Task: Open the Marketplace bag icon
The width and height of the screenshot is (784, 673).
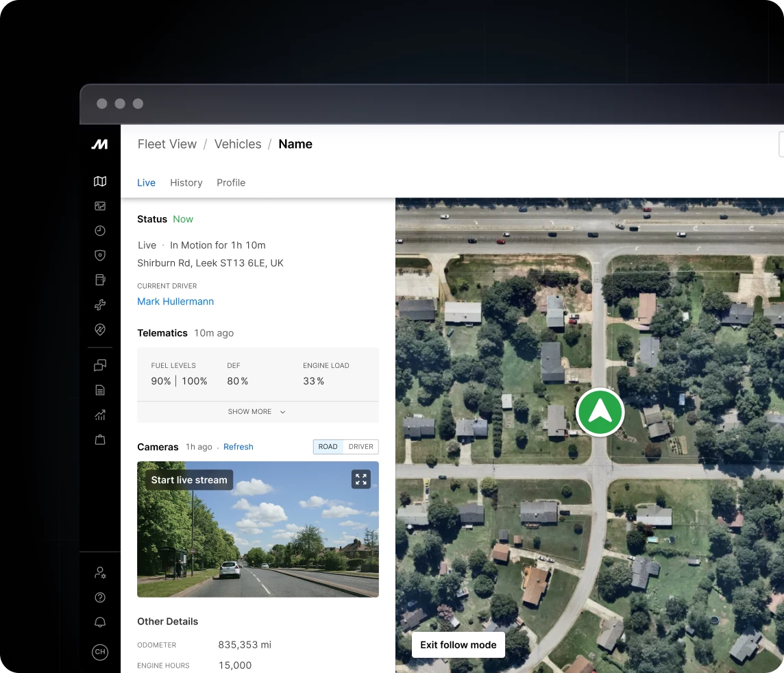Action: pyautogui.click(x=100, y=439)
